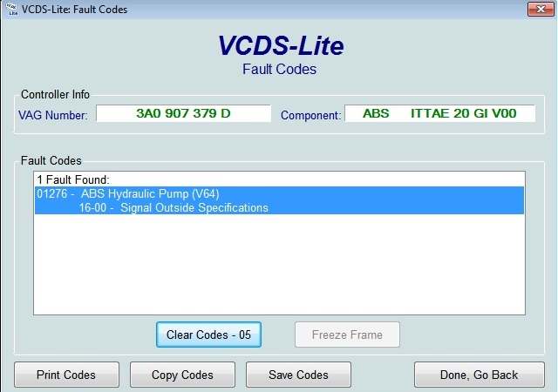Image resolution: width=558 pixels, height=392 pixels.
Task: Click the VAG Number field 3A0 907 379 D
Action: (x=183, y=114)
